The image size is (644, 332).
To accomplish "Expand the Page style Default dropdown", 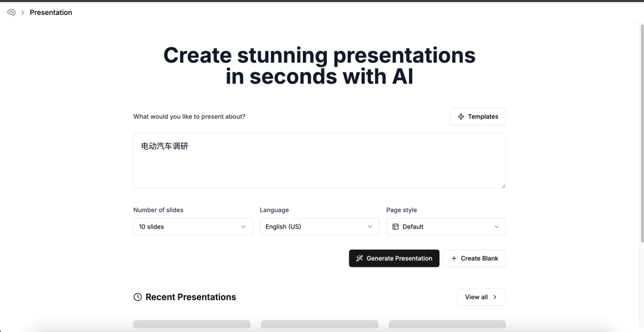I will 445,227.
